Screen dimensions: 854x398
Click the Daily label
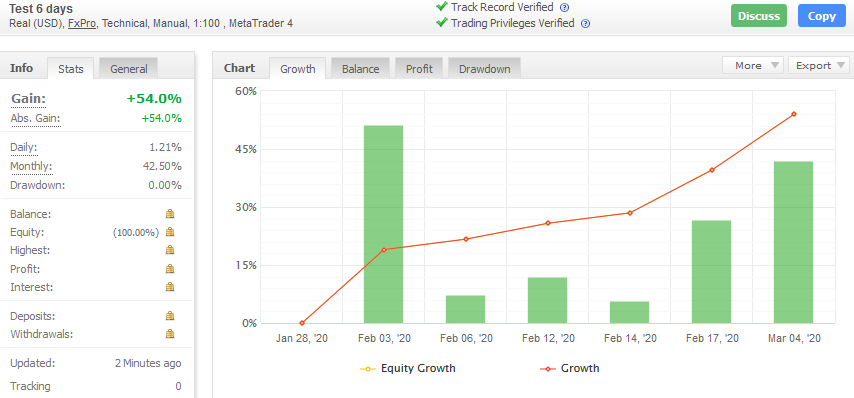click(24, 148)
